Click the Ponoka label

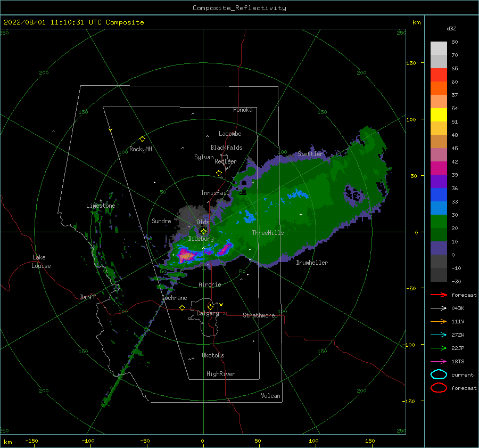[243, 110]
